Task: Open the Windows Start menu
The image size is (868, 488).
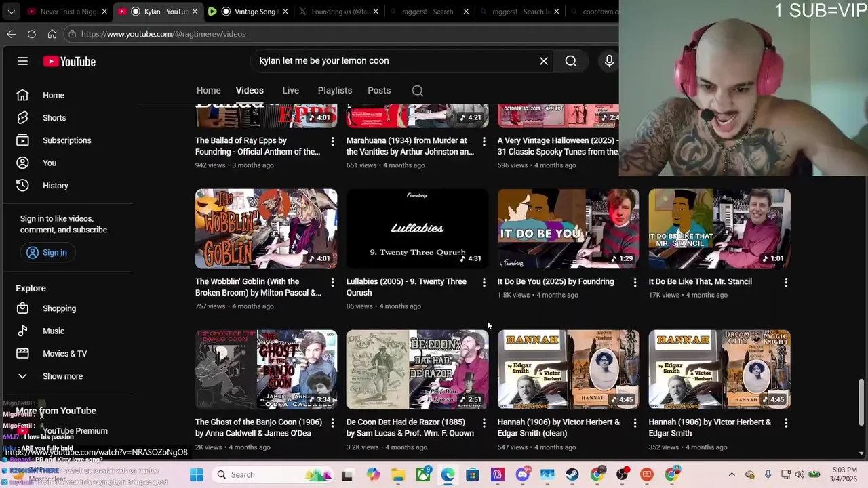Action: [196, 474]
